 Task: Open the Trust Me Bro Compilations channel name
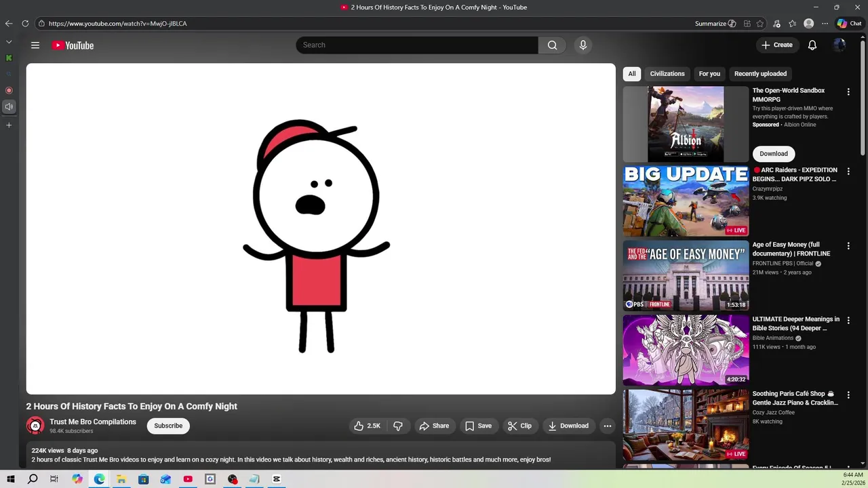point(93,422)
